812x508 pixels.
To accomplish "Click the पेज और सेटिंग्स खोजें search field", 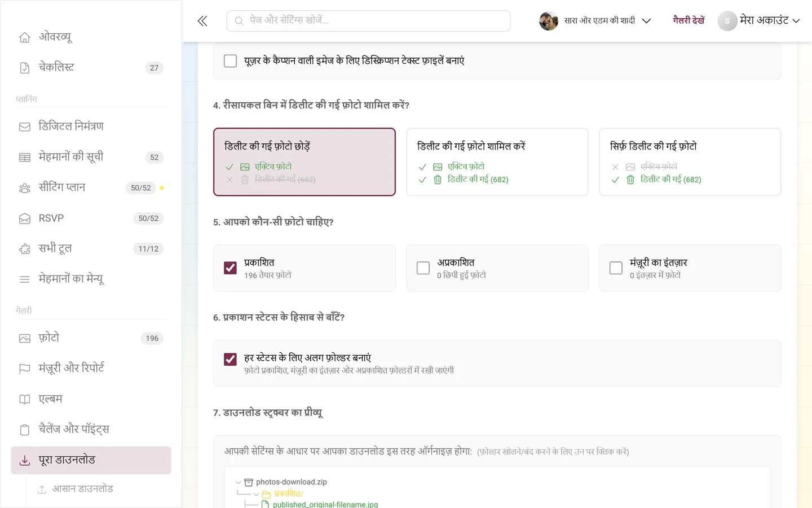I will (x=368, y=21).
